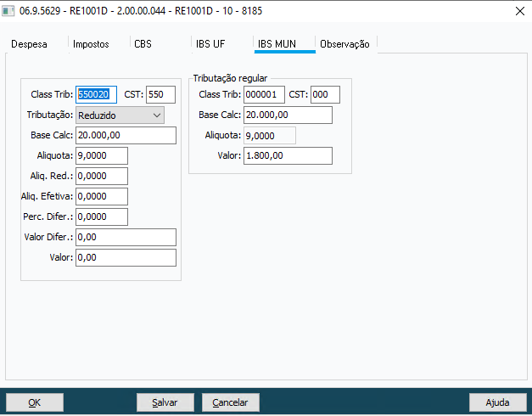The image size is (532, 416).
Task: Click the Aliq. Efetiva field
Action: click(x=102, y=196)
